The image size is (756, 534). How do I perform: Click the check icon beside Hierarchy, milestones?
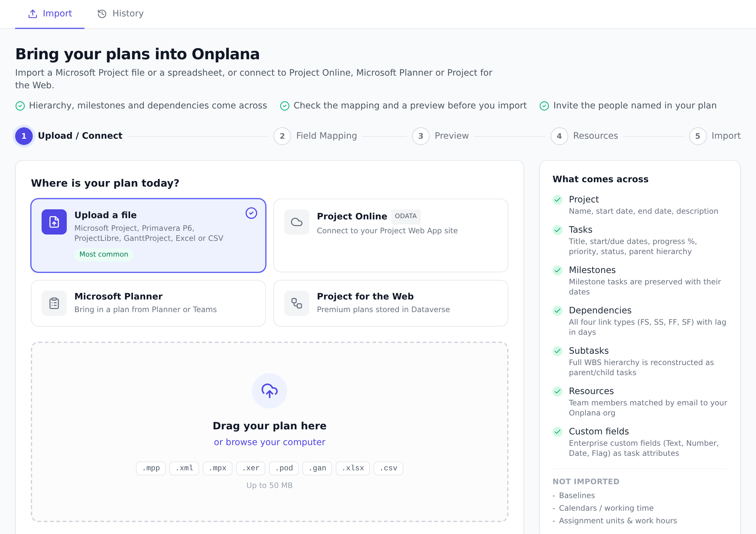pyautogui.click(x=20, y=106)
